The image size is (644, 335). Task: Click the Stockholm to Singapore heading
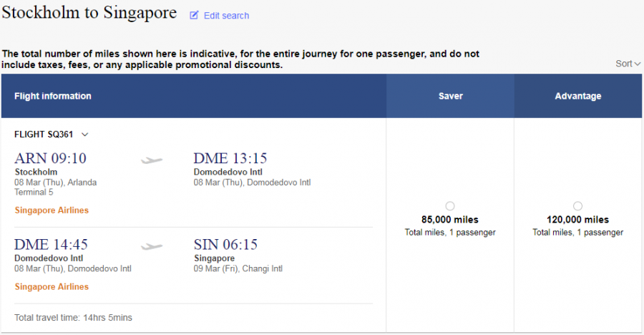[x=89, y=12]
